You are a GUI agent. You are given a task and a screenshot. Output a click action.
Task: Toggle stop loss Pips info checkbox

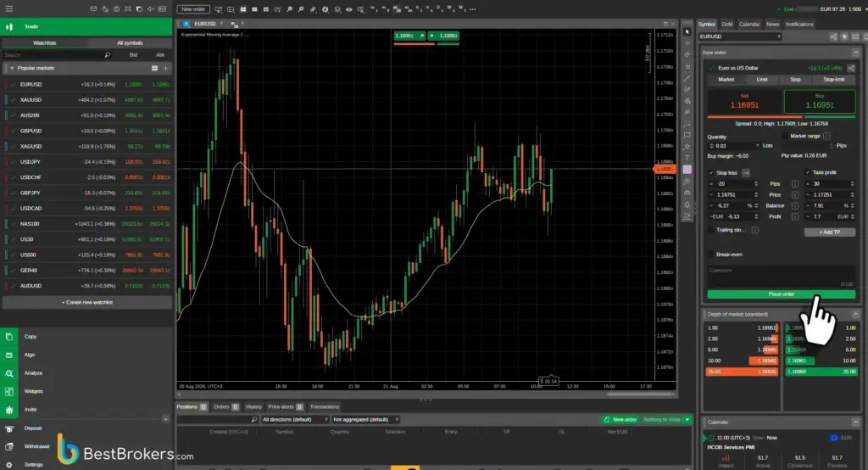795,184
